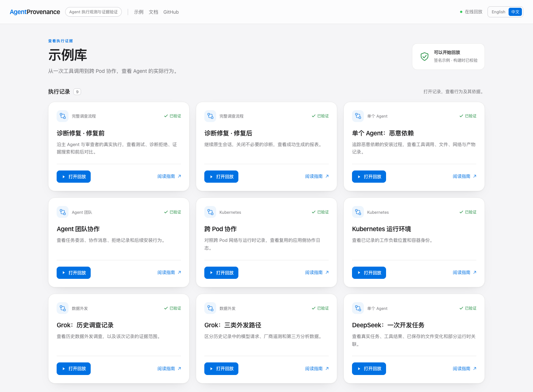Open replay for DeepSeek：一次开发任务
The width and height of the screenshot is (533, 392).
pyautogui.click(x=369, y=369)
